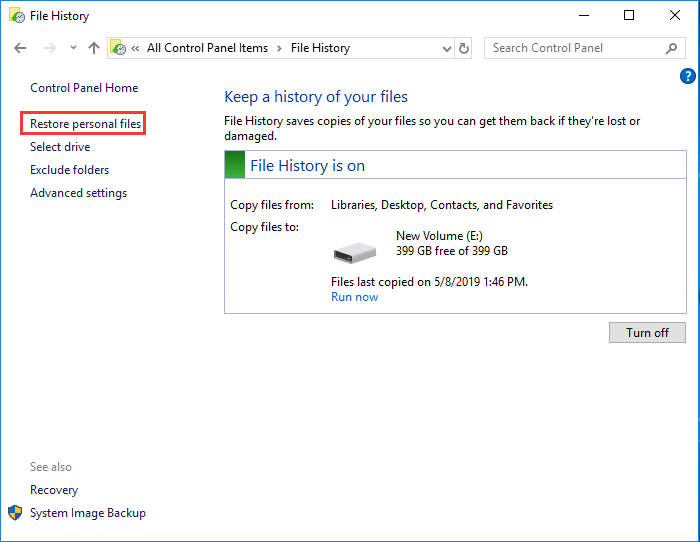Open the Select drive link
This screenshot has width=700, height=542.
(x=60, y=147)
